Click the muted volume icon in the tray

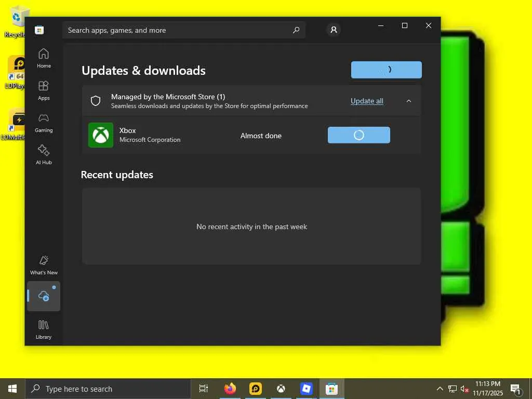(x=464, y=389)
